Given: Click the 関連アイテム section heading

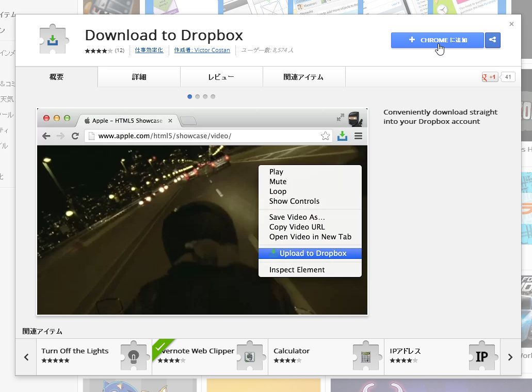Looking at the screenshot, I should tap(42, 331).
